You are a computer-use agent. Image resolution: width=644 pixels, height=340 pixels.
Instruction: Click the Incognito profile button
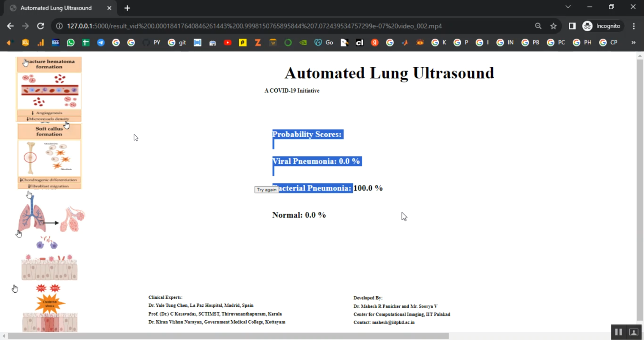[x=601, y=26]
